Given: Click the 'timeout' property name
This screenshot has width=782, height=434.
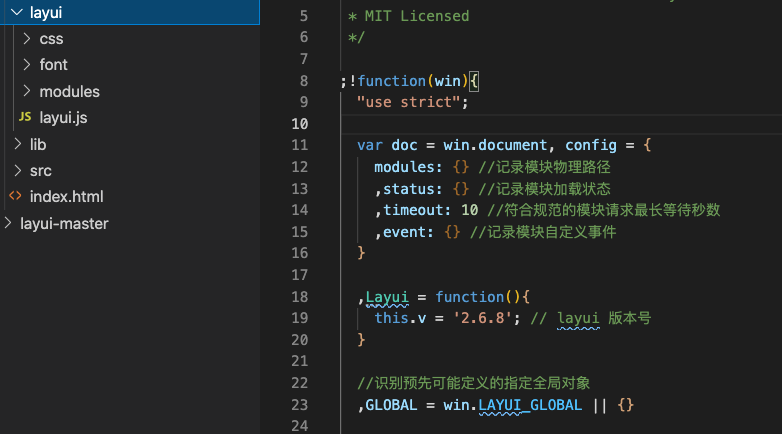Looking at the screenshot, I should click(x=413, y=210).
